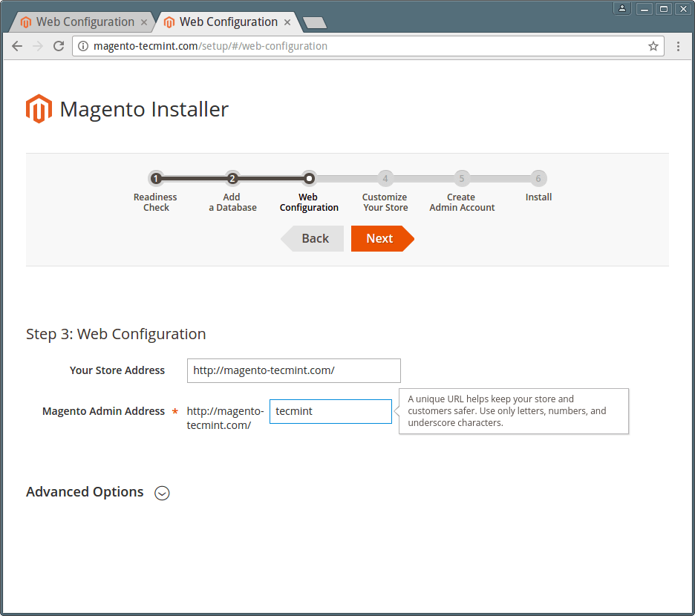
Task: Minimize the browser window
Action: (644, 9)
